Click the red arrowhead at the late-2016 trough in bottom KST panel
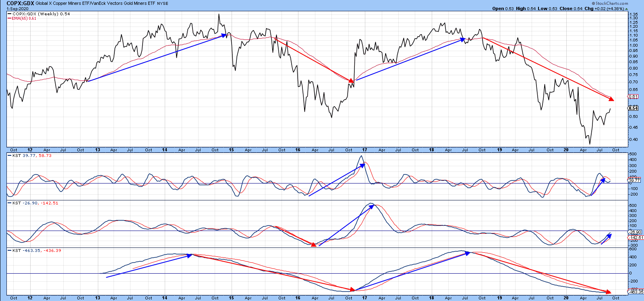 pyautogui.click(x=353, y=289)
